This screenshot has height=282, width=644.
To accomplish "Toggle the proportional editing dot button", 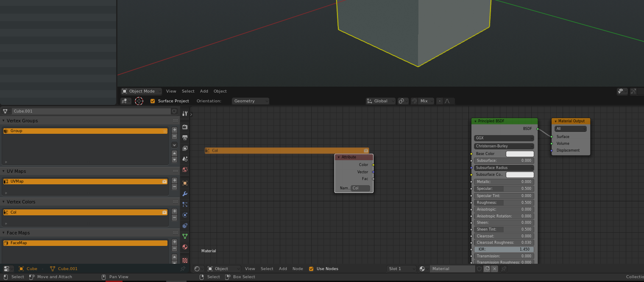I will click(440, 101).
